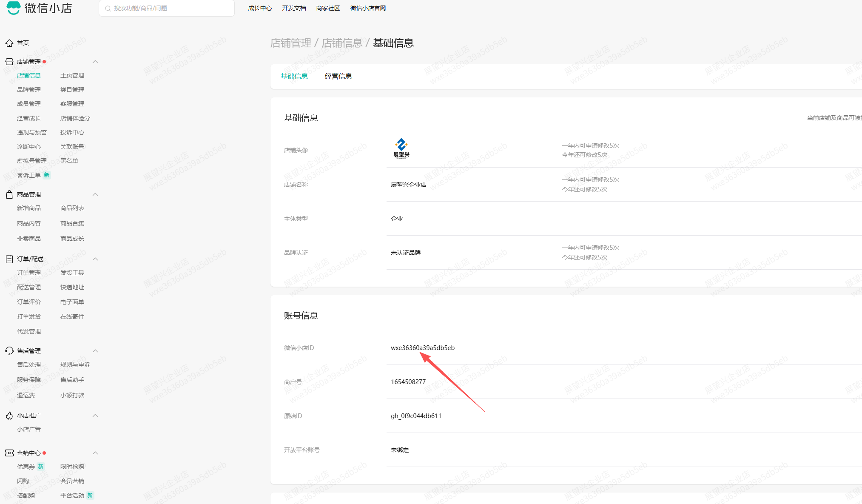Viewport: 862px width, 504px height.
Task: Open 成长中心 in top navigation
Action: click(260, 8)
